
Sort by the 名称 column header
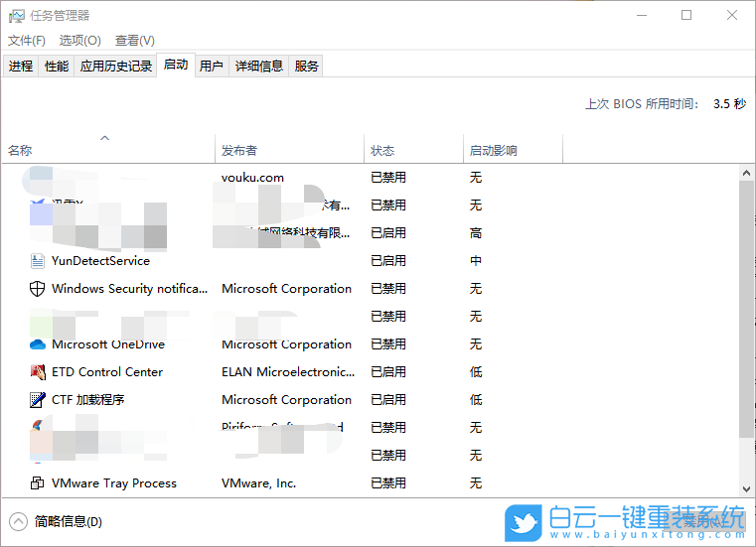coord(108,150)
